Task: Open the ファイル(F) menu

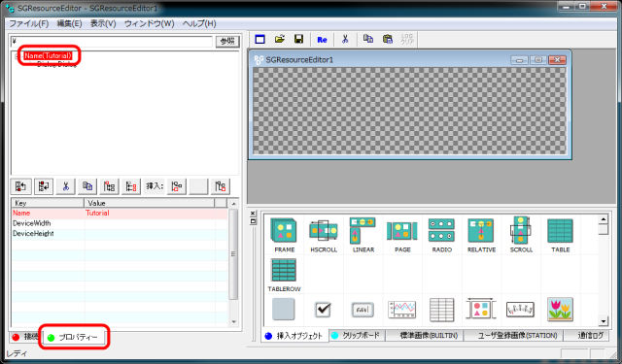Action: coord(29,23)
